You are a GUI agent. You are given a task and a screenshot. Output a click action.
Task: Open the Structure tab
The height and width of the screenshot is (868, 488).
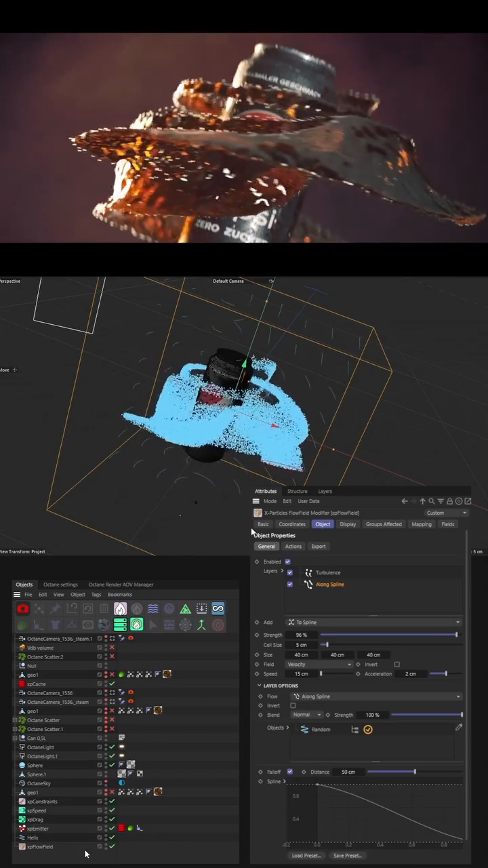[x=297, y=491]
